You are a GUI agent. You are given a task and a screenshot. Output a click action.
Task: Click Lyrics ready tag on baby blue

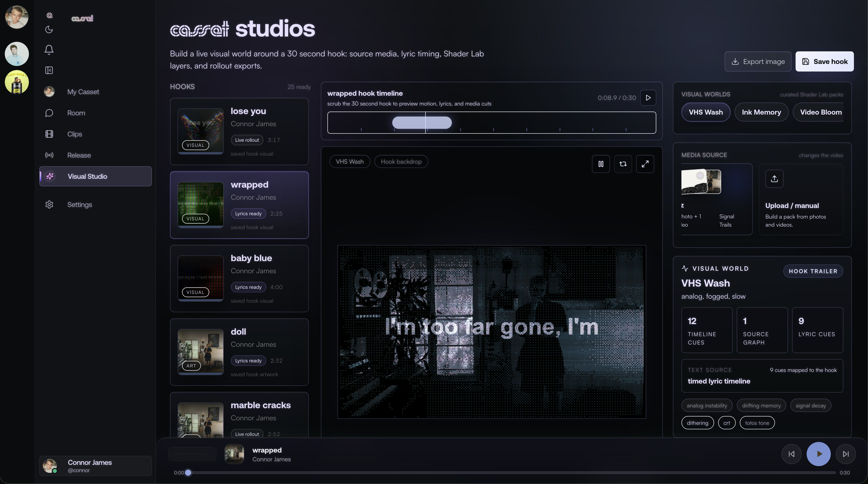tap(248, 287)
